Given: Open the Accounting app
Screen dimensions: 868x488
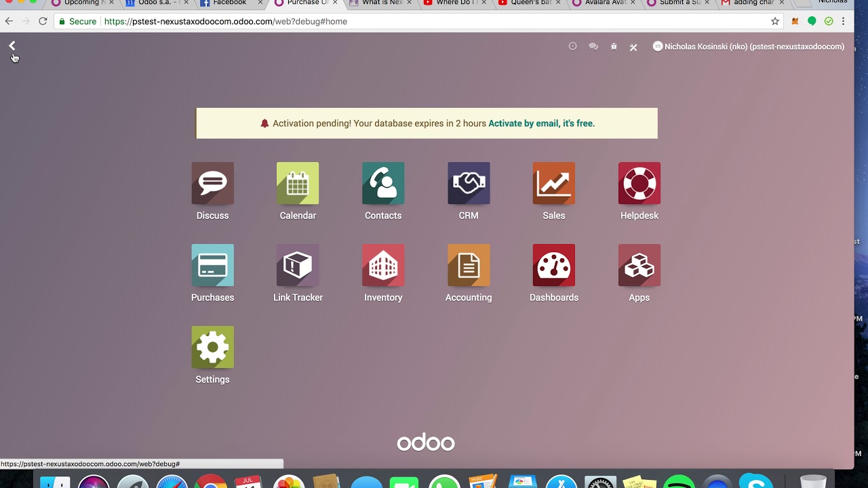Looking at the screenshot, I should click(x=469, y=266).
